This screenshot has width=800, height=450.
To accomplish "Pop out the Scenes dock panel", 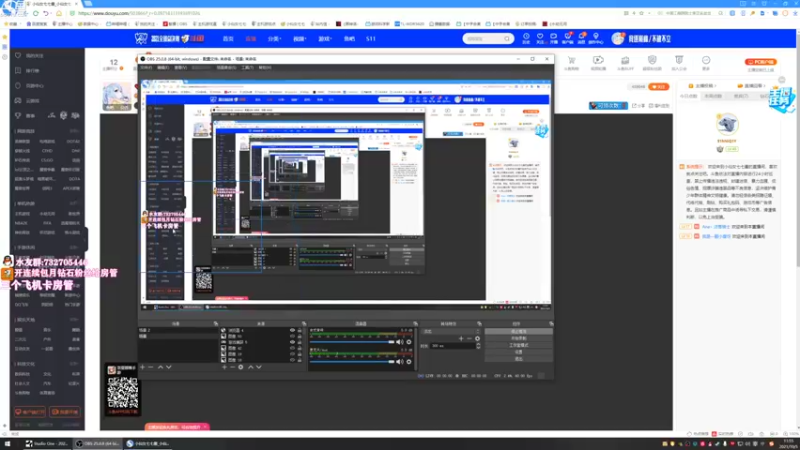I will click(x=216, y=323).
